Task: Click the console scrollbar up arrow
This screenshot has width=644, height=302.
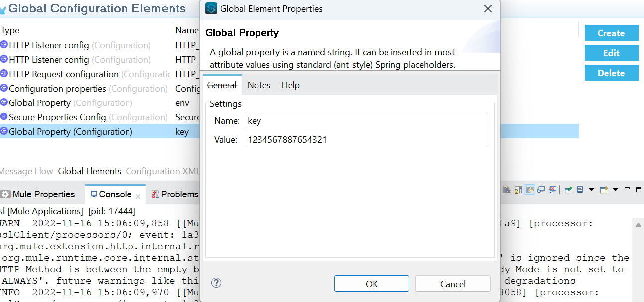Action: pos(638,225)
